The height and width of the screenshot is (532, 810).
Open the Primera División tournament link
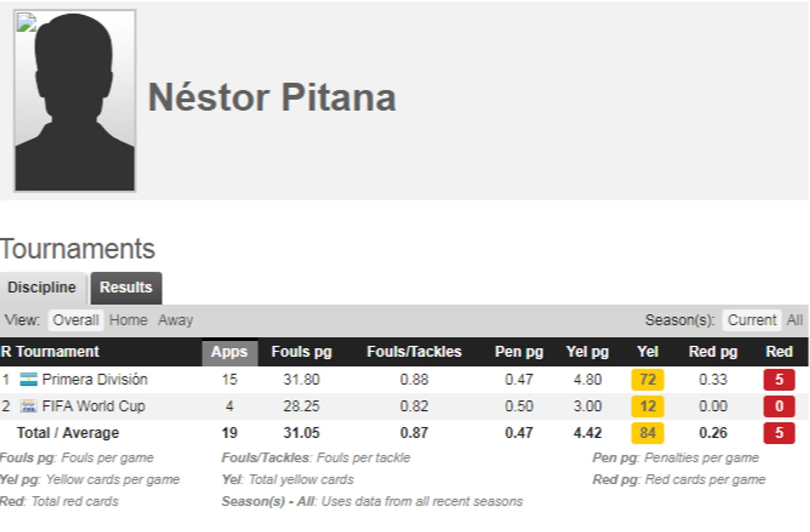point(95,379)
